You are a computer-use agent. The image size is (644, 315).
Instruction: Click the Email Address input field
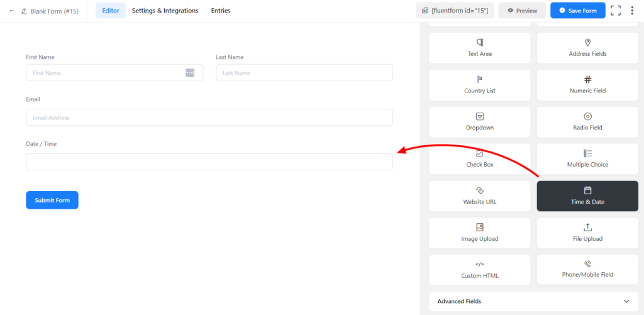209,118
